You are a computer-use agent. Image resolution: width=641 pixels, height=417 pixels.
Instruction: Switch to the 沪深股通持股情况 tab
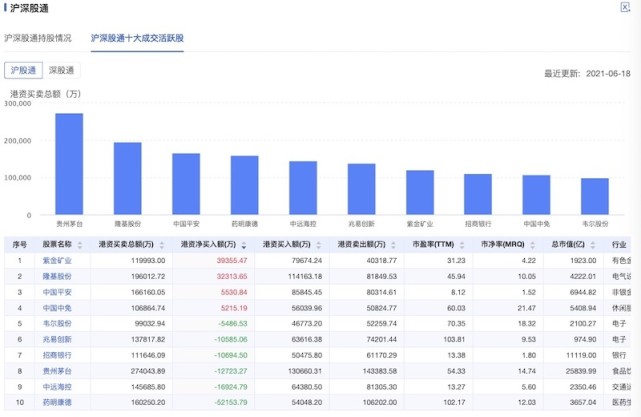coord(38,38)
